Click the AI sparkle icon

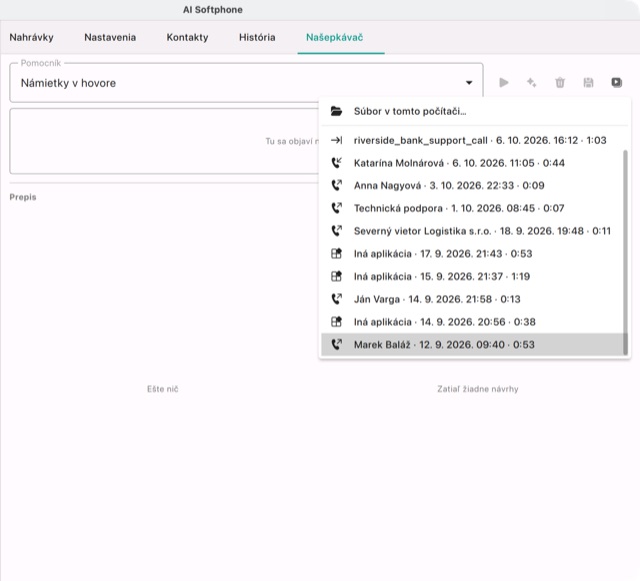531,83
